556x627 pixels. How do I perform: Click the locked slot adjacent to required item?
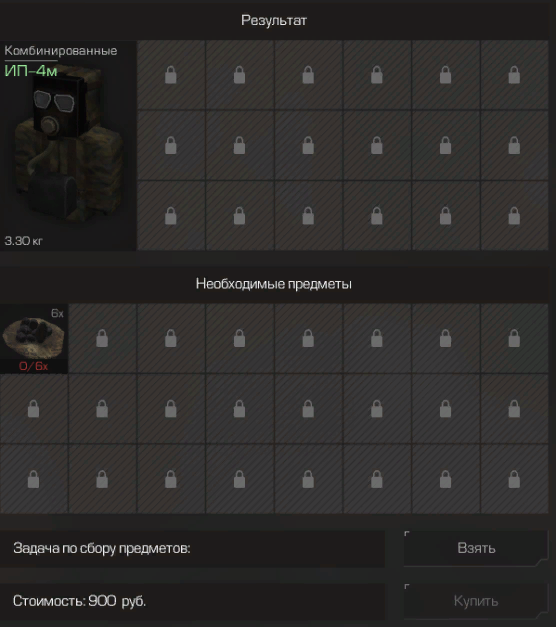(x=102, y=338)
